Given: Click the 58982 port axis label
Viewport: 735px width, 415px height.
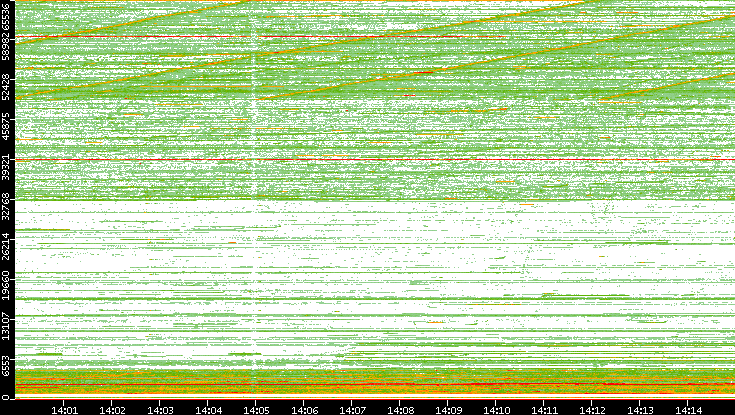Looking at the screenshot, I should pyautogui.click(x=6, y=47).
